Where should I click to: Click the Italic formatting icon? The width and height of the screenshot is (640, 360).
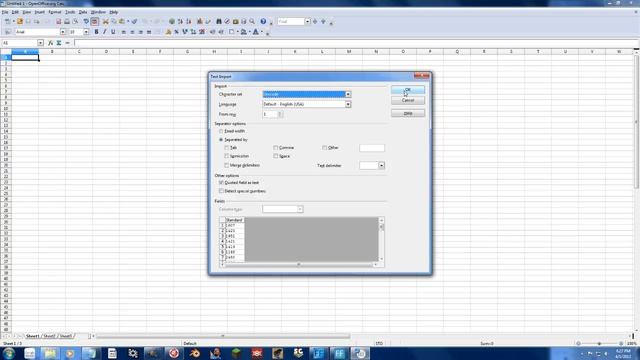click(x=104, y=32)
